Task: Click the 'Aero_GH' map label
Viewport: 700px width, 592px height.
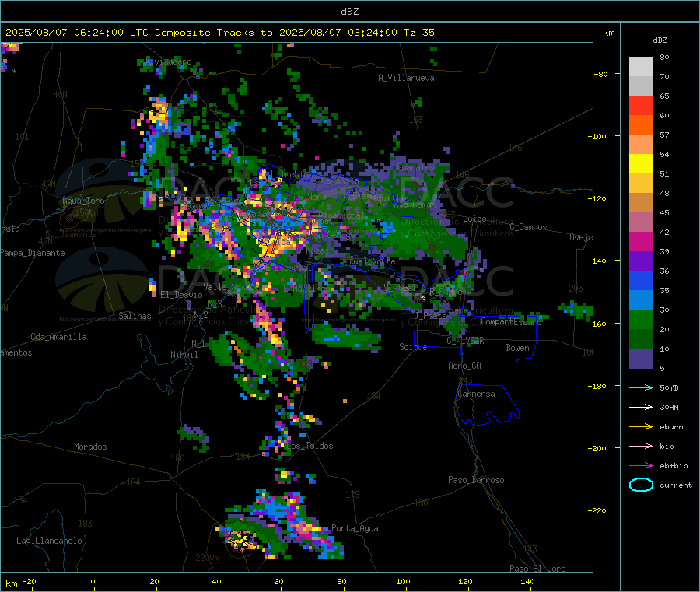Action: click(x=464, y=366)
